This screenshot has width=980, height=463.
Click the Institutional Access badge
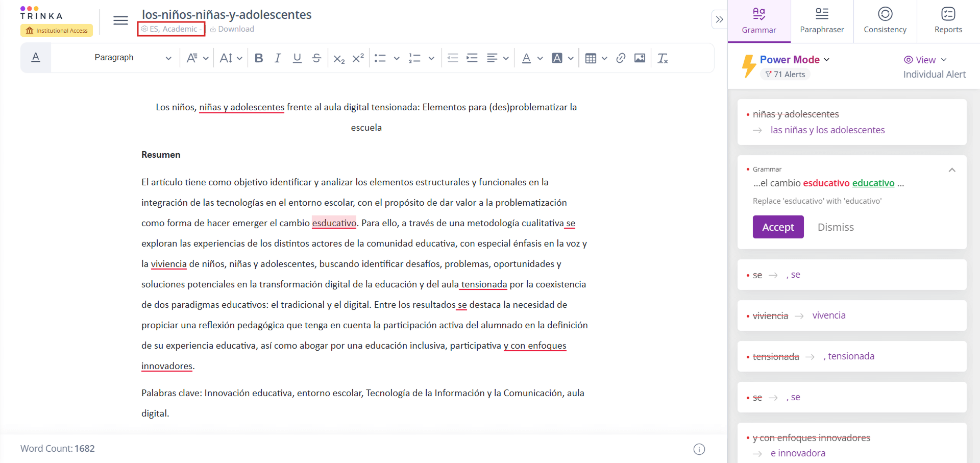point(57,31)
